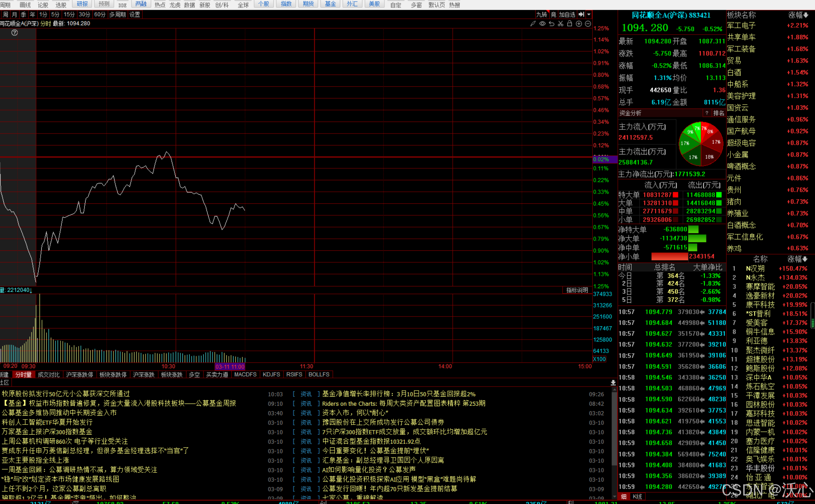Switch to the MACDFS indicator tab
Screen dimensions: 815x504
pyautogui.click(x=245, y=374)
